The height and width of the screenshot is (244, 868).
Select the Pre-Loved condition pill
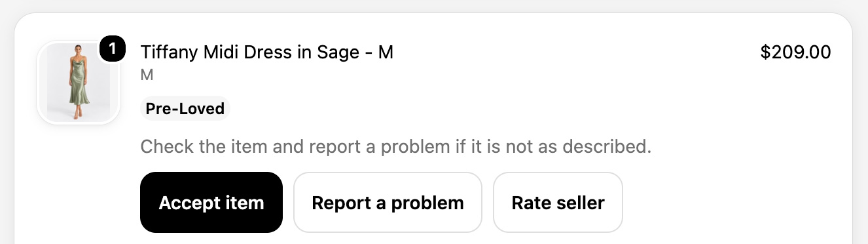(185, 109)
